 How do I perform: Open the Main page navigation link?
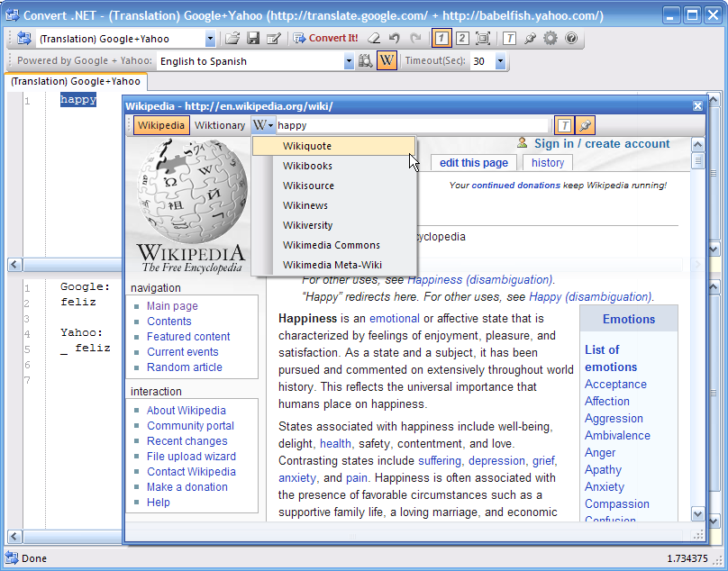[172, 306]
